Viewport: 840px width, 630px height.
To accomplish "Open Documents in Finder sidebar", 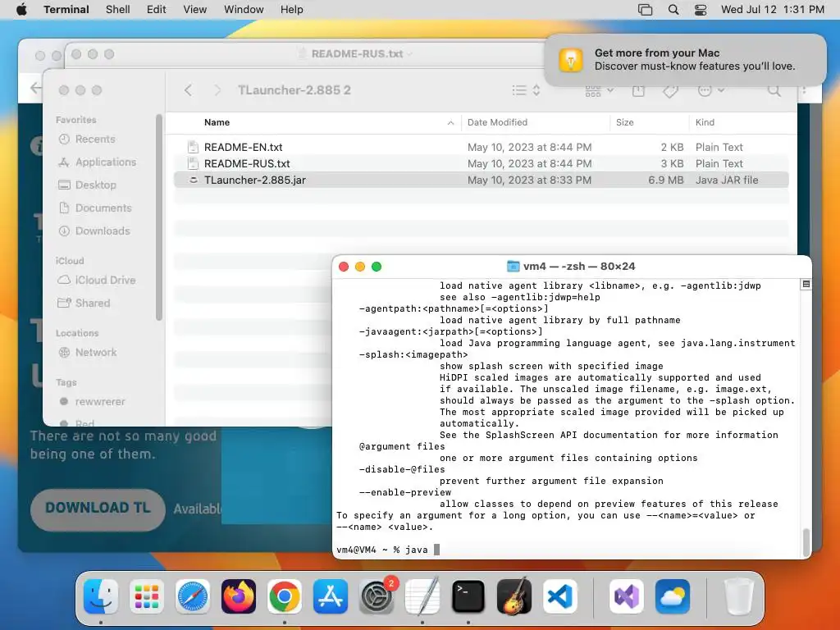I will 95,208.
